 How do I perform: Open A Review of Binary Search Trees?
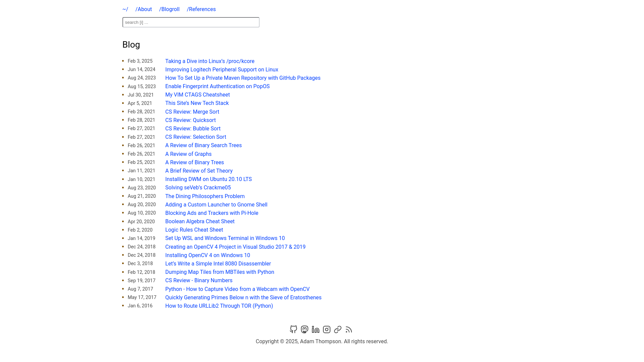click(x=204, y=145)
